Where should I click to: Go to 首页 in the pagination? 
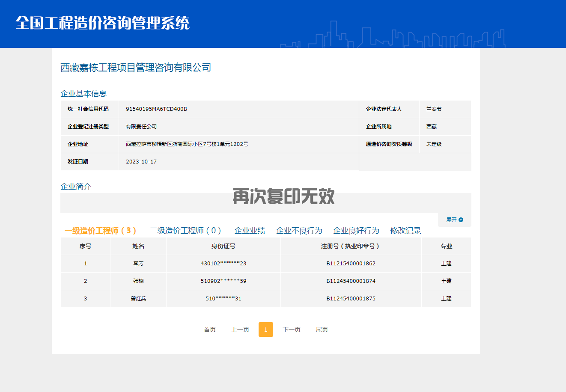pyautogui.click(x=209, y=330)
